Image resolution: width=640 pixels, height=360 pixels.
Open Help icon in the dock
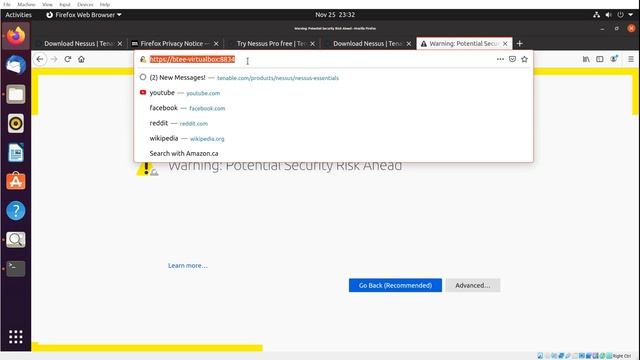[x=16, y=211]
